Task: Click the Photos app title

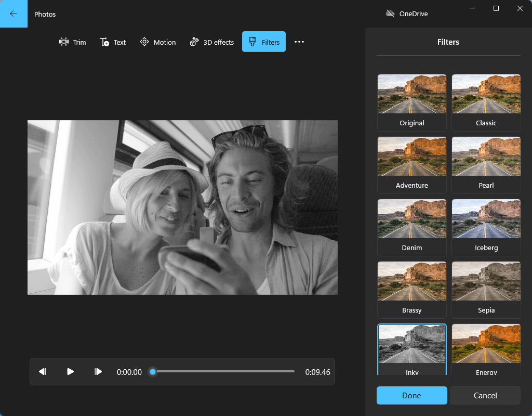Action: [45, 14]
